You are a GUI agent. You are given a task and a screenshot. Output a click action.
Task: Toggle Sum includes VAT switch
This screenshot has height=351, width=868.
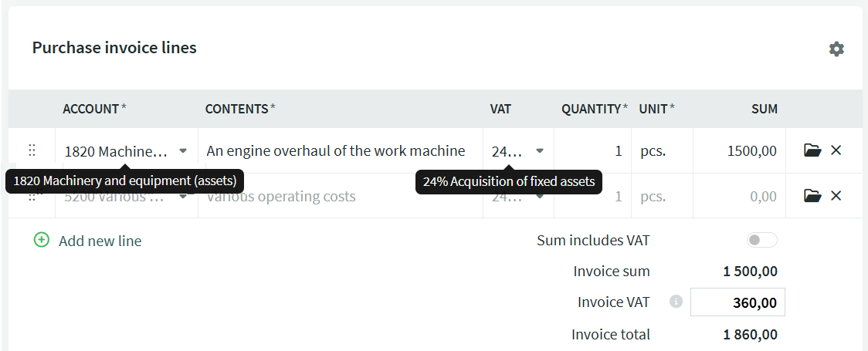tap(761, 240)
